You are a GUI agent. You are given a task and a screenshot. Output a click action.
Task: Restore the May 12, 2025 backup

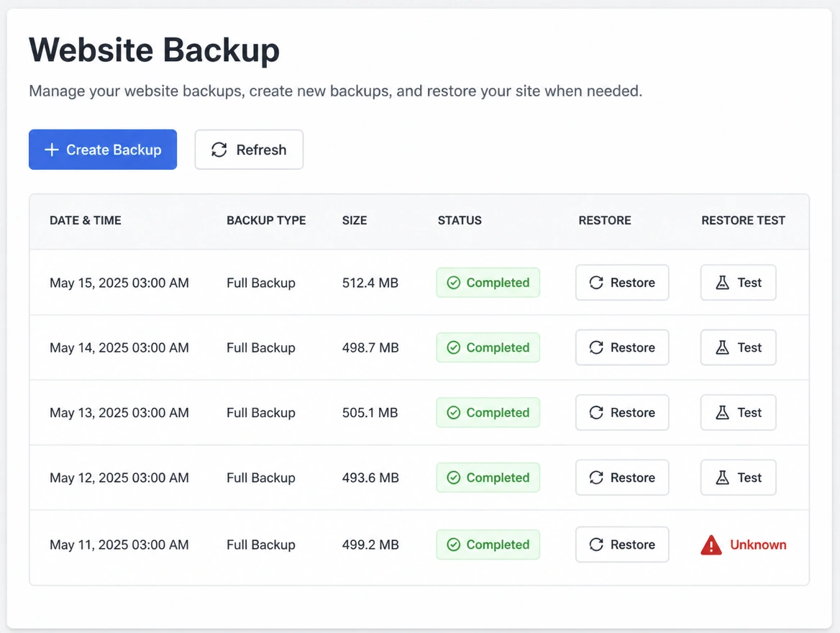(x=622, y=477)
